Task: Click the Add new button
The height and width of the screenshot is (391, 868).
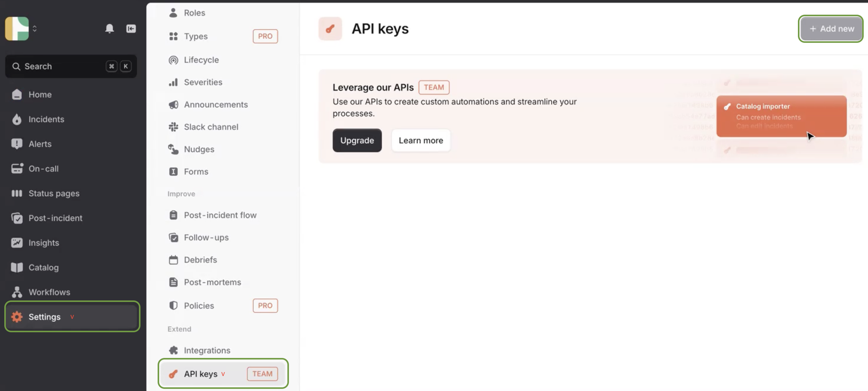Action: [x=831, y=29]
